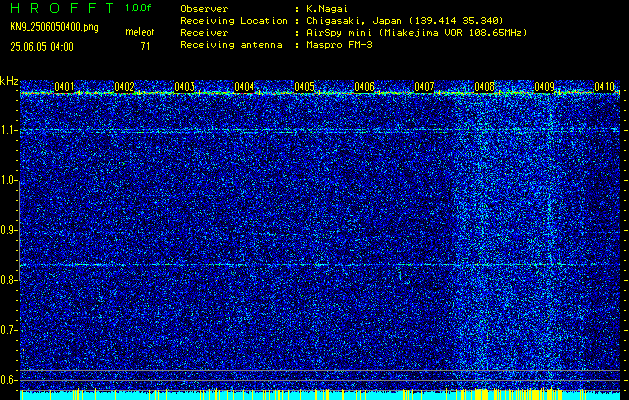This screenshot has width=629, height=400.
Task: Click the 0403 time marker
Action: (185, 87)
